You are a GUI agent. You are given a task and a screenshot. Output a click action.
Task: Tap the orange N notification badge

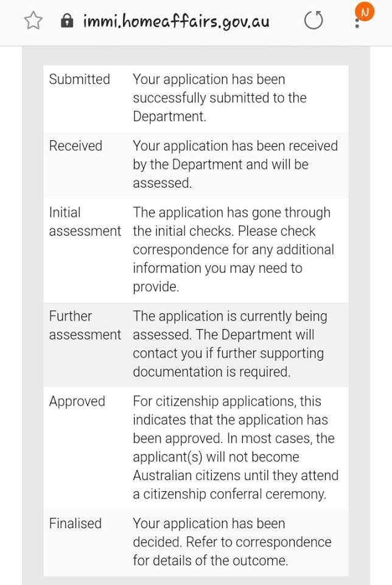coord(365,12)
